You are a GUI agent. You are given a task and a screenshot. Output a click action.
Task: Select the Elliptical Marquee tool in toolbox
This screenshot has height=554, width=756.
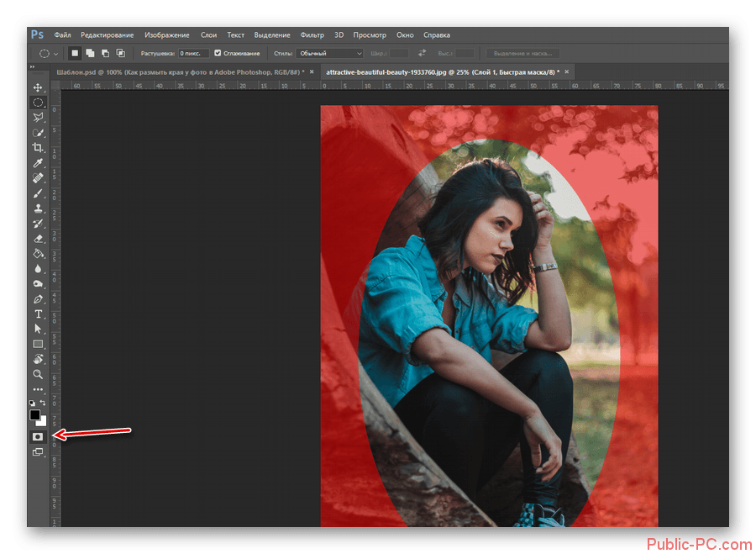click(38, 103)
